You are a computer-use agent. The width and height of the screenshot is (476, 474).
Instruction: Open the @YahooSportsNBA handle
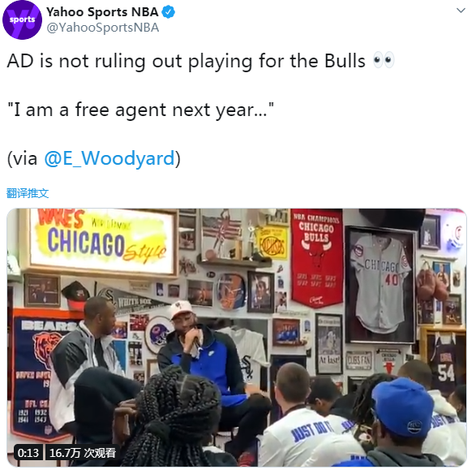point(103,28)
